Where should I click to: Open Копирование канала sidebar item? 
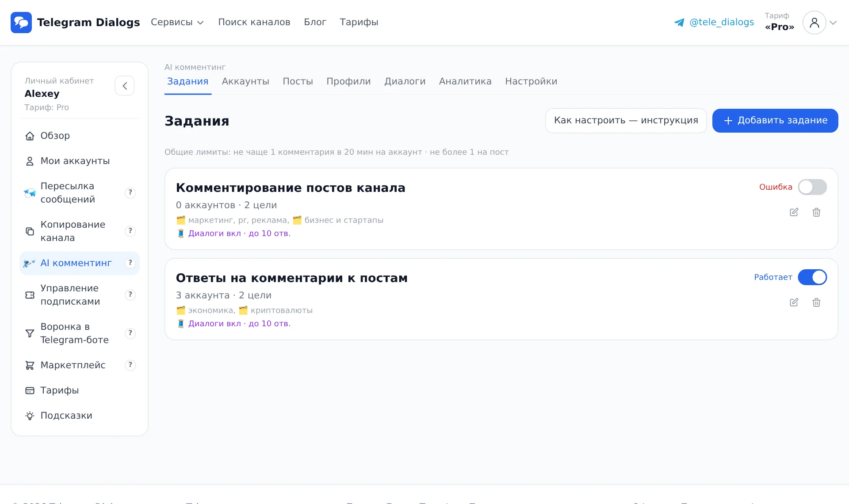click(x=80, y=231)
